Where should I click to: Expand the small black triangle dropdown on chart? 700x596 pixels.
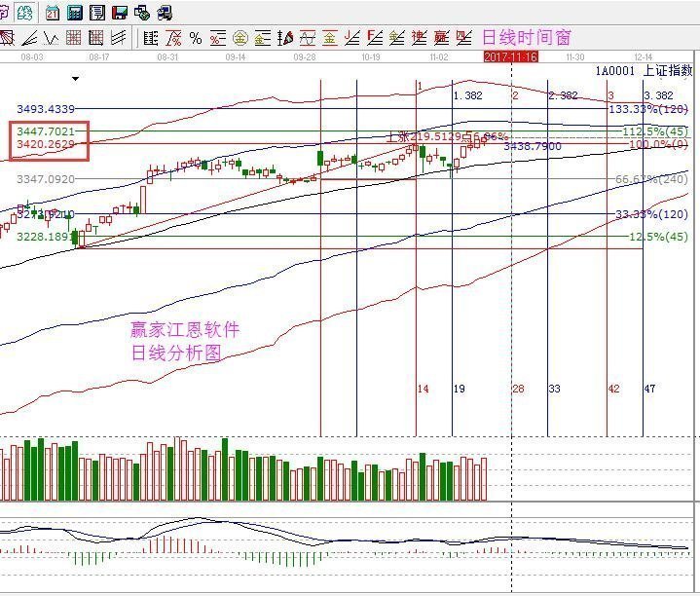[75, 79]
